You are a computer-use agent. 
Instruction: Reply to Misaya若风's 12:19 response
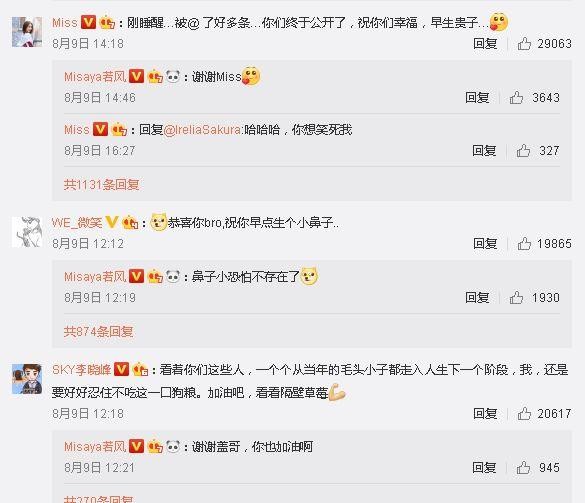(477, 298)
